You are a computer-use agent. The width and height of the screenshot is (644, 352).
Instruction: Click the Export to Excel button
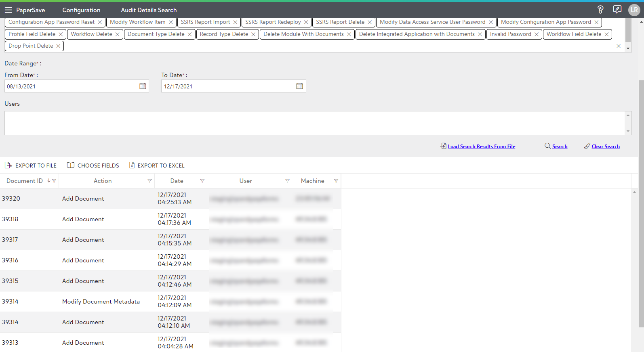pos(157,166)
